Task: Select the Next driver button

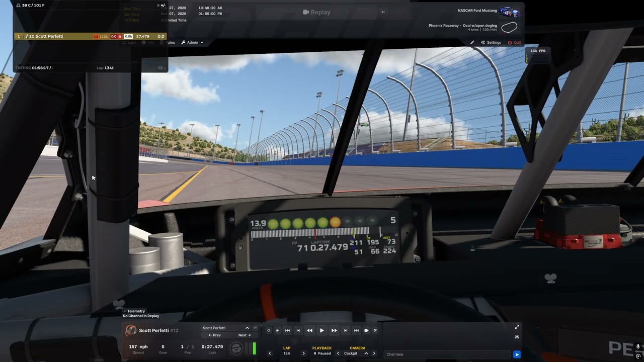Action: click(x=245, y=335)
